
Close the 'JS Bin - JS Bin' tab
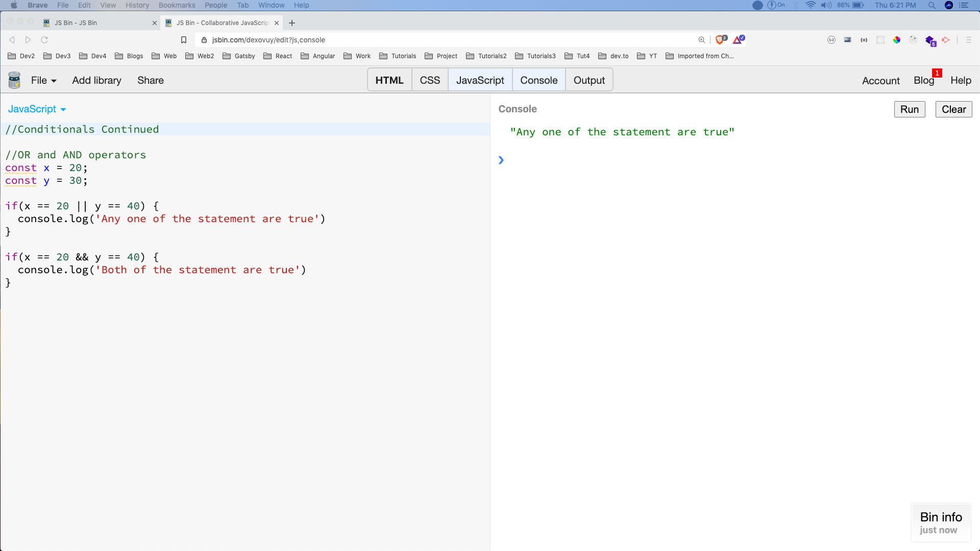coord(155,23)
